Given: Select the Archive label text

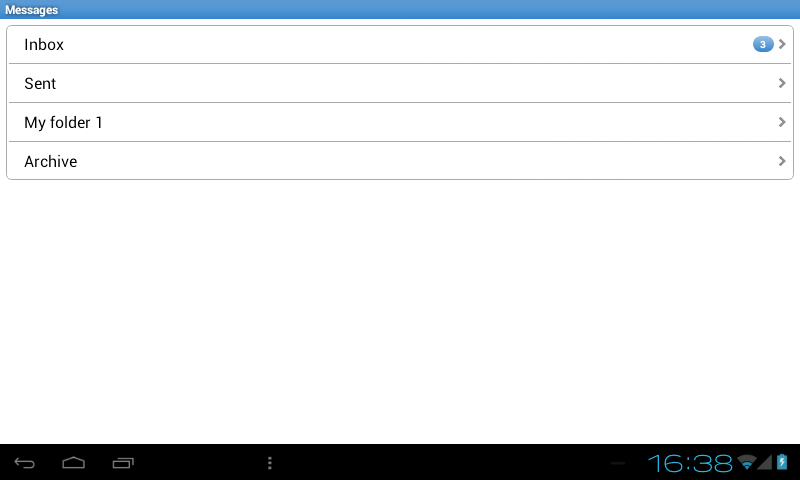Looking at the screenshot, I should (x=51, y=162).
